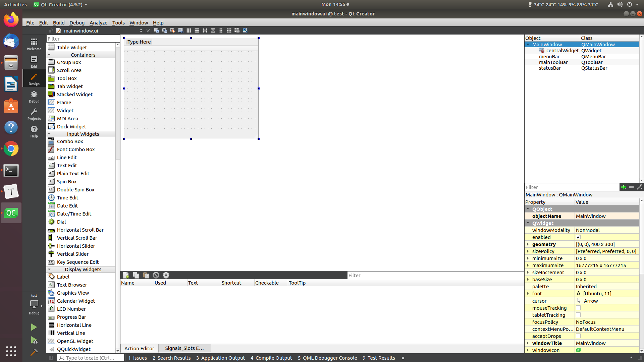Image resolution: width=644 pixels, height=362 pixels.
Task: Click Issues pane button in status bar
Action: coord(138,358)
